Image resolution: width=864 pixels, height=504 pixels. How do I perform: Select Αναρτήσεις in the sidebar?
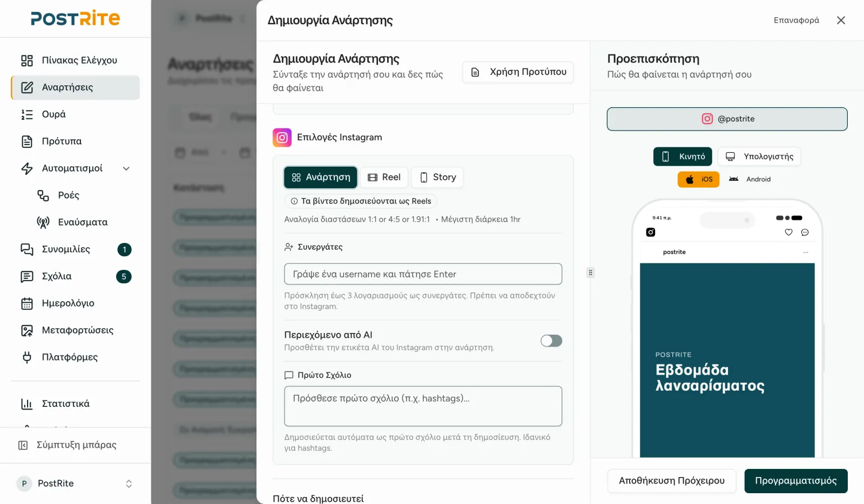75,87
